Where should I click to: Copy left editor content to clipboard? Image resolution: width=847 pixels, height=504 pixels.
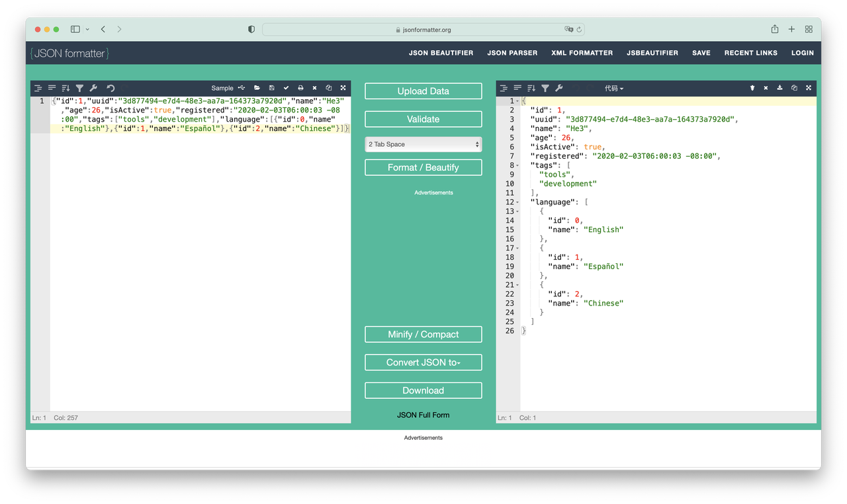coord(329,88)
